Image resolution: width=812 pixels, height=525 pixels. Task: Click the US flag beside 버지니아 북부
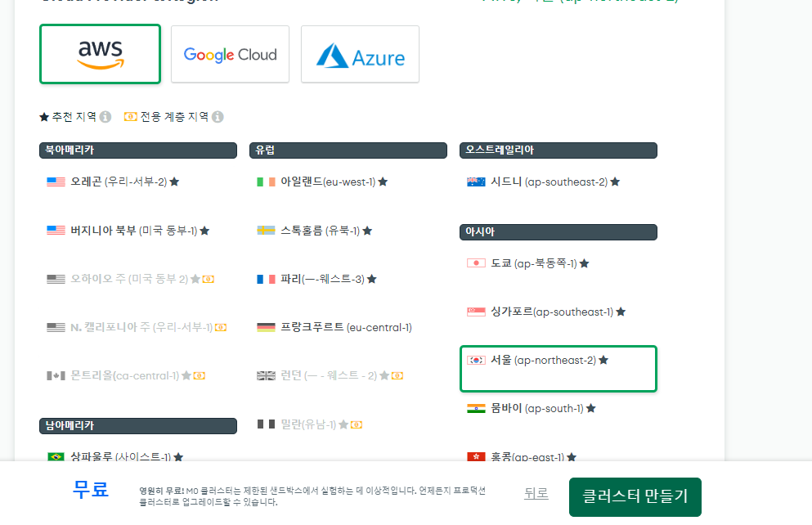pyautogui.click(x=56, y=231)
